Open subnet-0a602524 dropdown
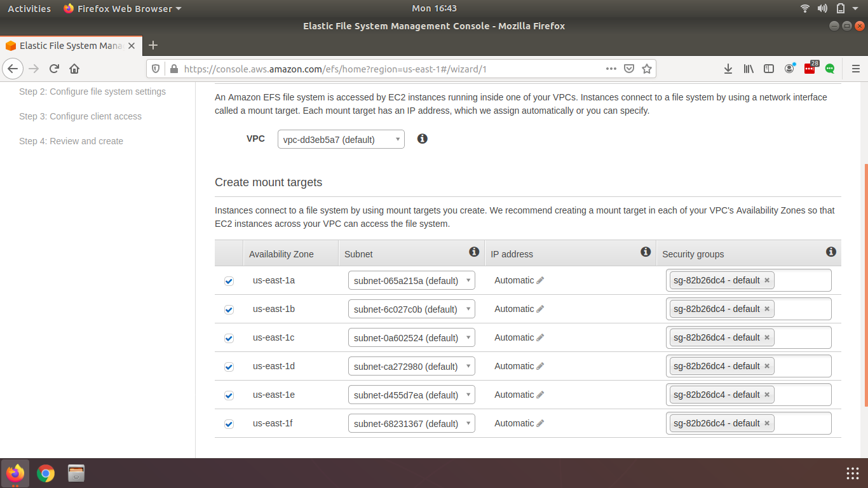 pyautogui.click(x=412, y=337)
